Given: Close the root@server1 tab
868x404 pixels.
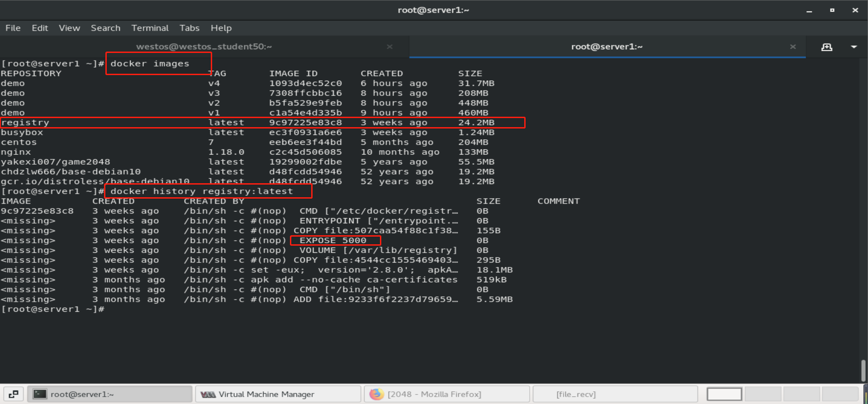Looking at the screenshot, I should 793,47.
